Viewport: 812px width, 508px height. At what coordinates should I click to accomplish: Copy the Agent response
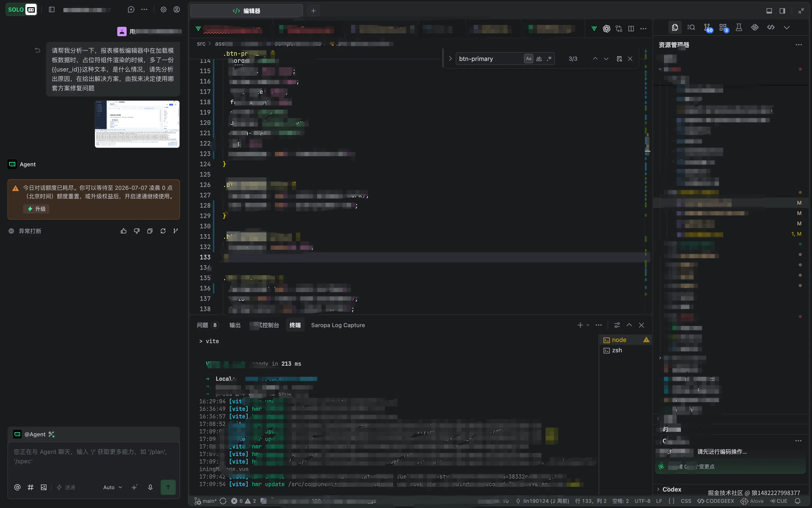click(x=150, y=231)
